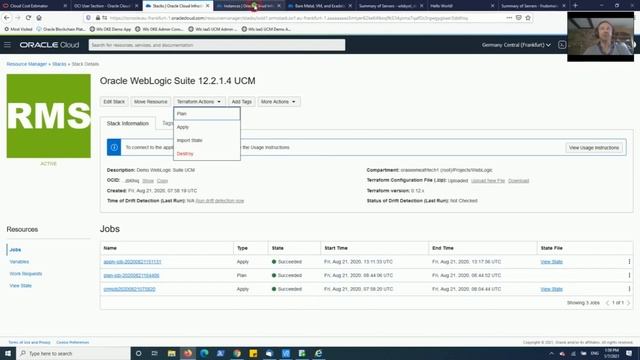
Task: Open Sticky Notes yellow icon on taskbar
Action: [x=253, y=353]
